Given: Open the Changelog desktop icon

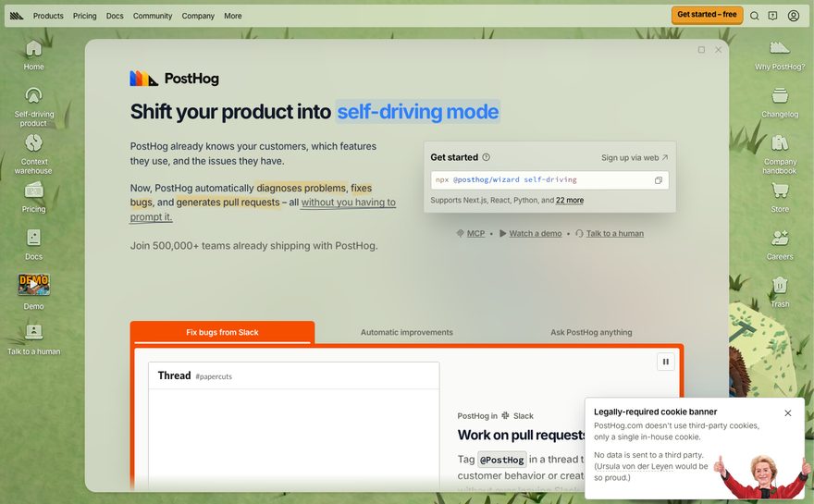Looking at the screenshot, I should tap(780, 103).
